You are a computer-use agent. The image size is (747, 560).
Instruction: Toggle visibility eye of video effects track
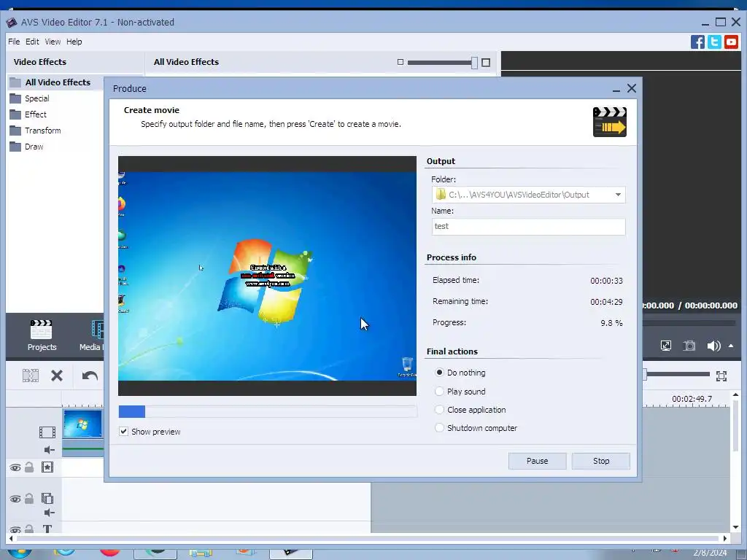15,467
